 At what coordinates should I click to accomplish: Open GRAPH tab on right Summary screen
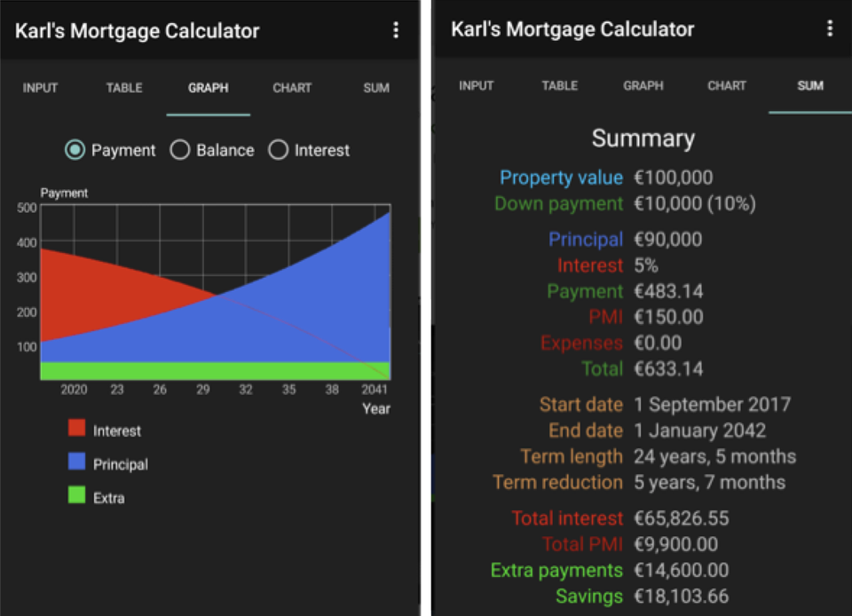(643, 86)
